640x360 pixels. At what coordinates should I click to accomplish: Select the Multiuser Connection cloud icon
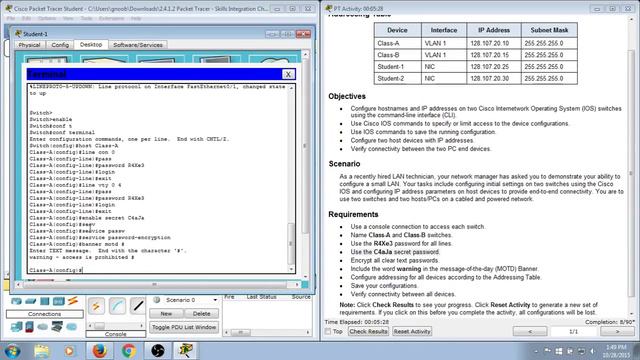click(x=71, y=327)
